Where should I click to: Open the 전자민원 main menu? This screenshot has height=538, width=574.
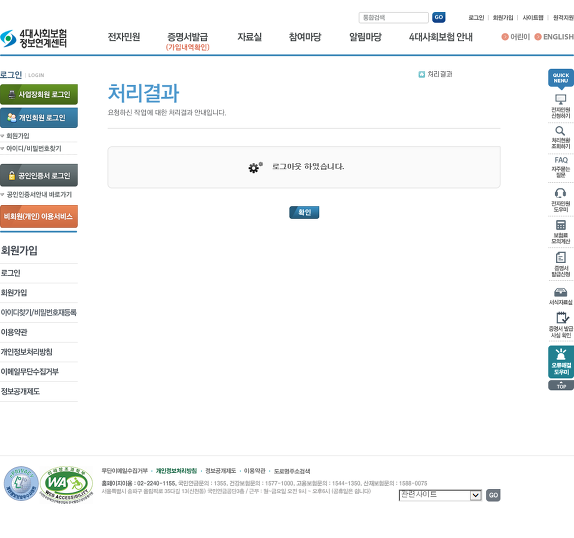point(124,37)
